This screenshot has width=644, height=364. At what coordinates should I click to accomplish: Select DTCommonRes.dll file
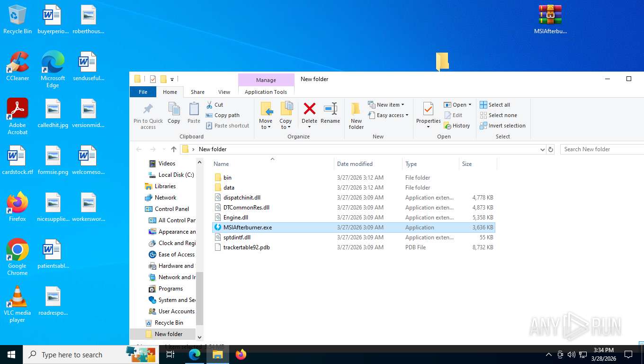point(354,207)
